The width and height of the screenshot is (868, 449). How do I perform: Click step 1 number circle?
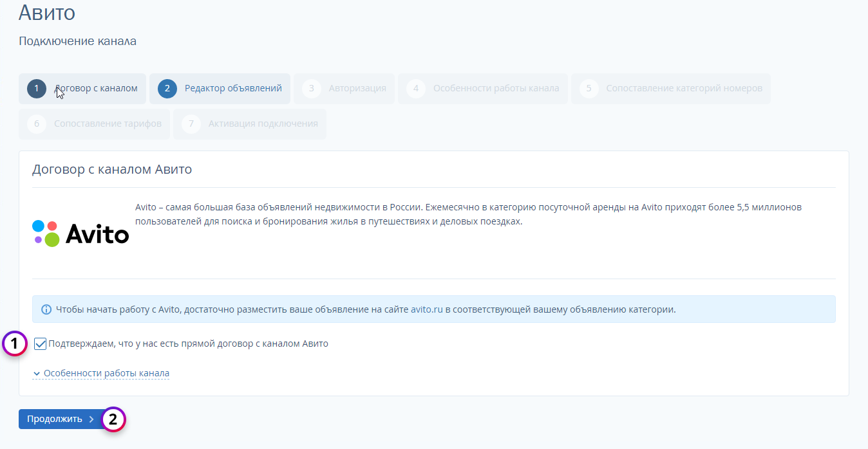[37, 89]
